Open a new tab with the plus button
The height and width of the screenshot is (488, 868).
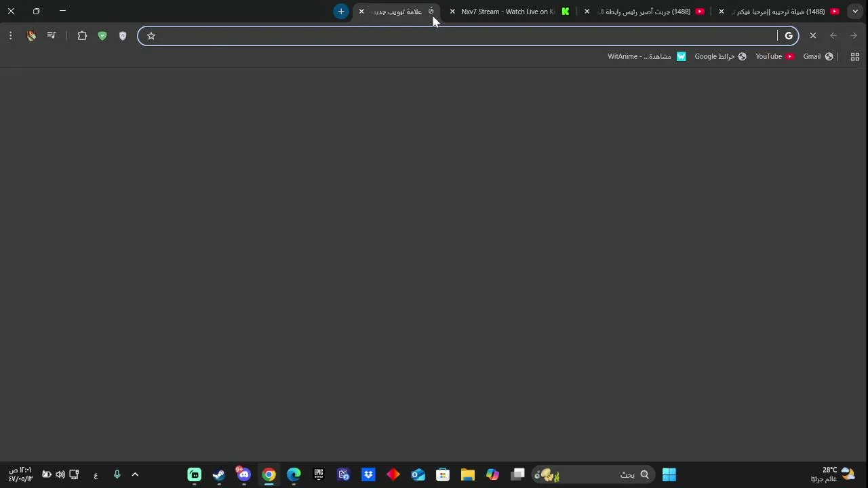(341, 12)
